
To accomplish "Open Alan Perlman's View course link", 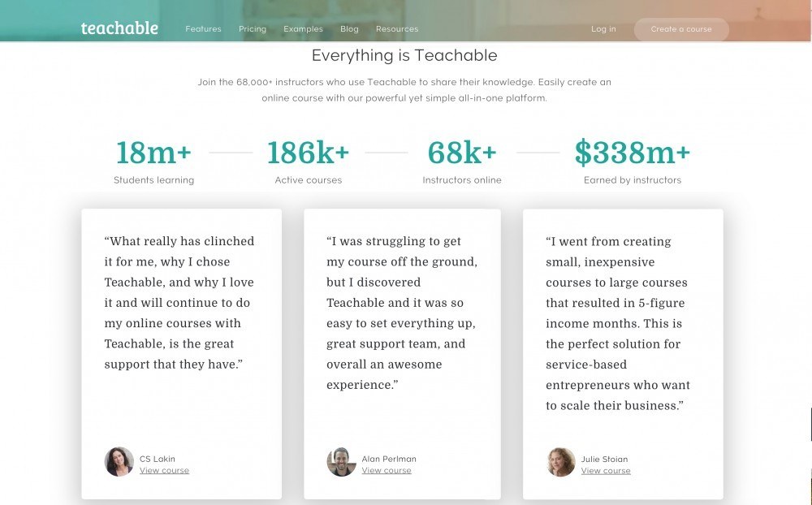I will point(387,470).
